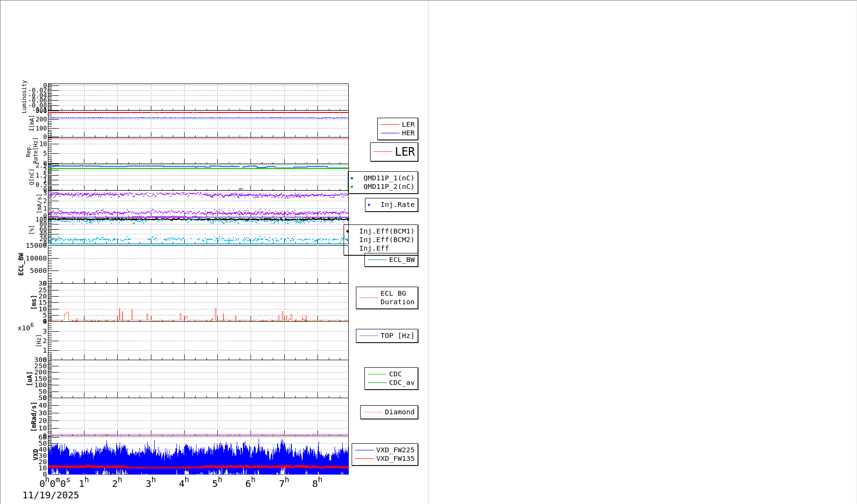Viewport: 857px width, 504px height.
Task: Click the VXD y-axis title
Action: tap(36, 454)
